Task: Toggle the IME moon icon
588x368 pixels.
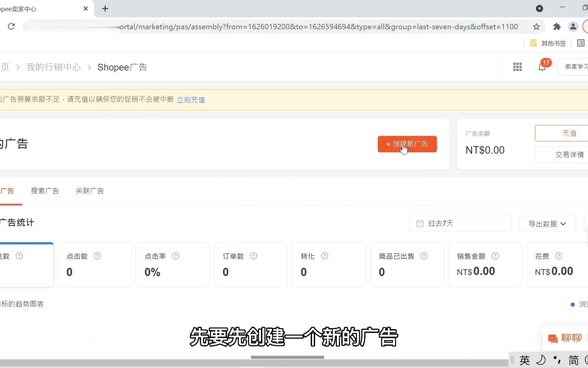Action: coord(541,360)
